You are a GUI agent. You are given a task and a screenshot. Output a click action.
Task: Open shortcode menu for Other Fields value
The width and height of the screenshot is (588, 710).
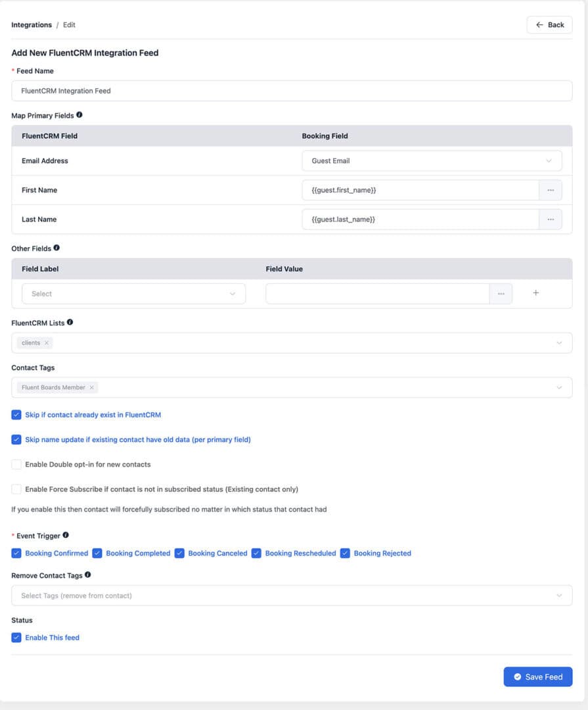[x=501, y=294]
